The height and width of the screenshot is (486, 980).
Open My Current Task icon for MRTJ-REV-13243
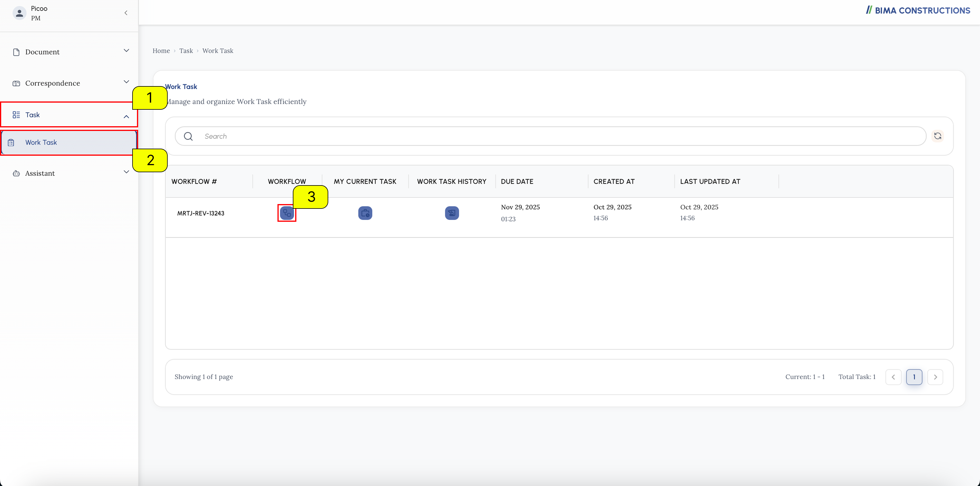pos(365,213)
